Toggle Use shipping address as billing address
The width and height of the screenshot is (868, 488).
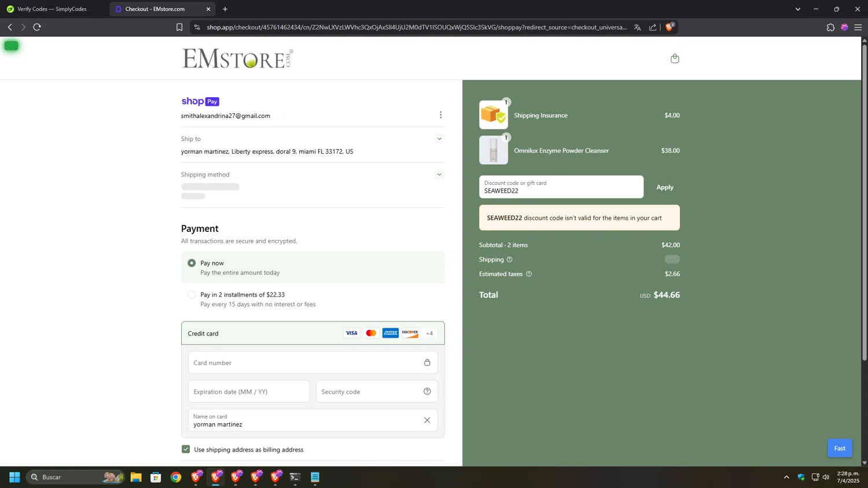[x=186, y=449]
